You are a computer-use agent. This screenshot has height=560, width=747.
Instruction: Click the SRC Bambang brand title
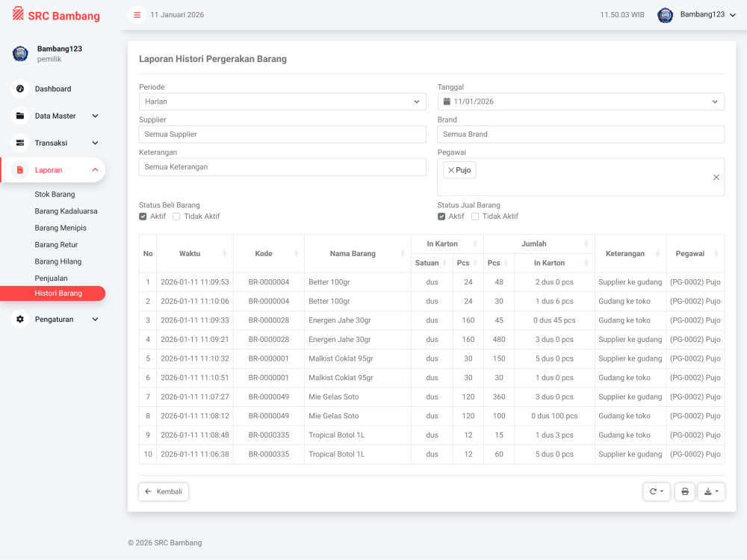[x=63, y=16]
